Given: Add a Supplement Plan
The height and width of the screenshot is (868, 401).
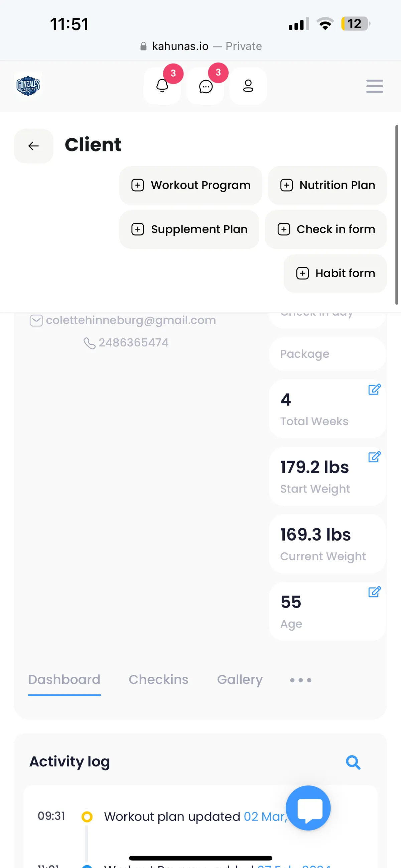Looking at the screenshot, I should [x=189, y=229].
